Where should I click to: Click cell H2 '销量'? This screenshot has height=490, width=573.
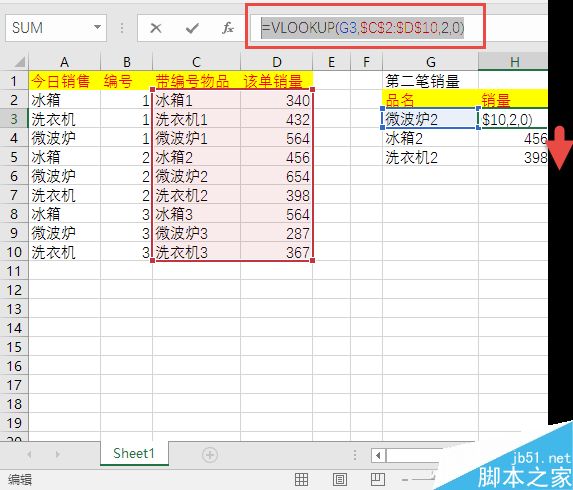[513, 100]
